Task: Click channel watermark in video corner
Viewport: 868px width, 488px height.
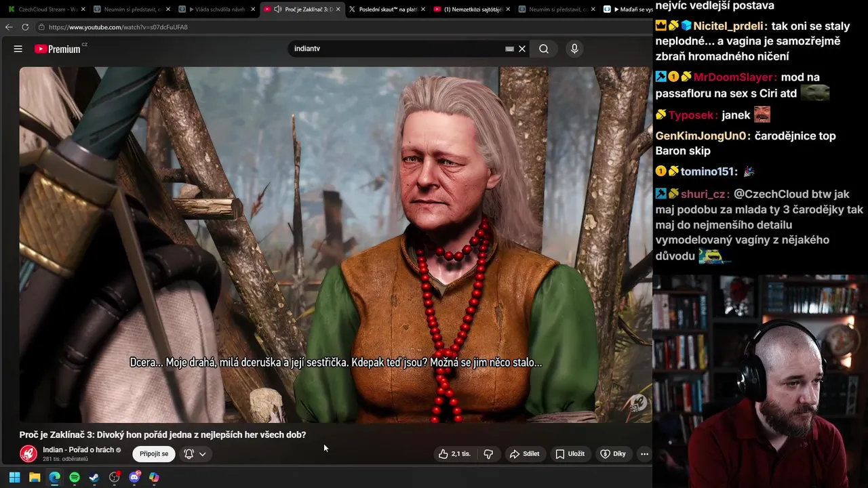Action: (637, 403)
